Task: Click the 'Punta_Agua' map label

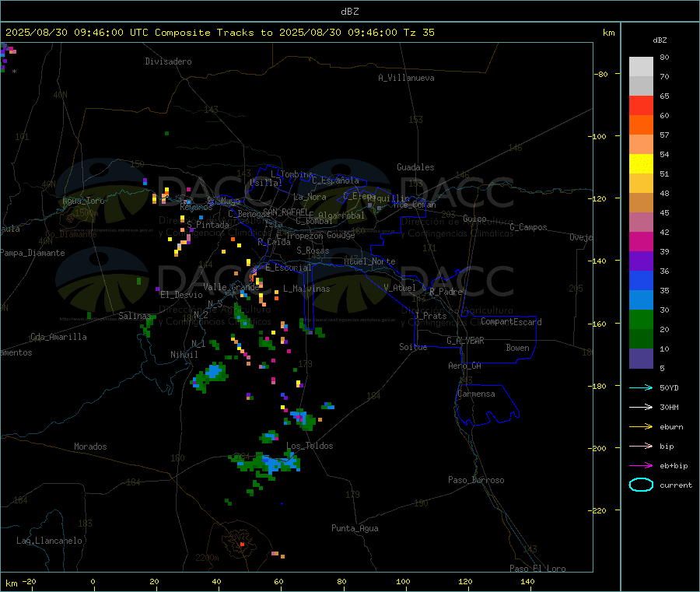Action: [x=355, y=528]
